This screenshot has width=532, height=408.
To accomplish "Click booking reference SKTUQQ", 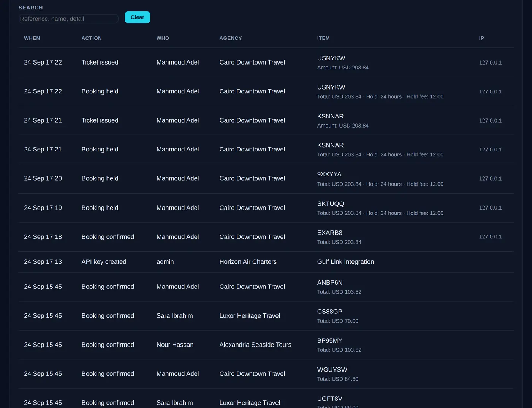I will [x=331, y=204].
